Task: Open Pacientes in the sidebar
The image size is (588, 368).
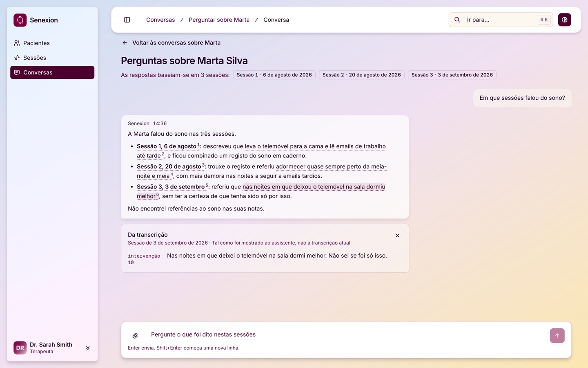Action: click(52, 43)
